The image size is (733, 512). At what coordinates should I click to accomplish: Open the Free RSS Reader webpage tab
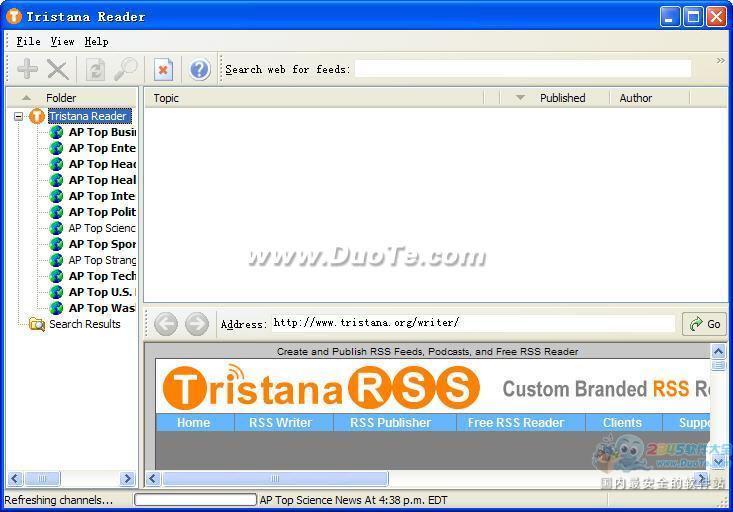tap(516, 423)
